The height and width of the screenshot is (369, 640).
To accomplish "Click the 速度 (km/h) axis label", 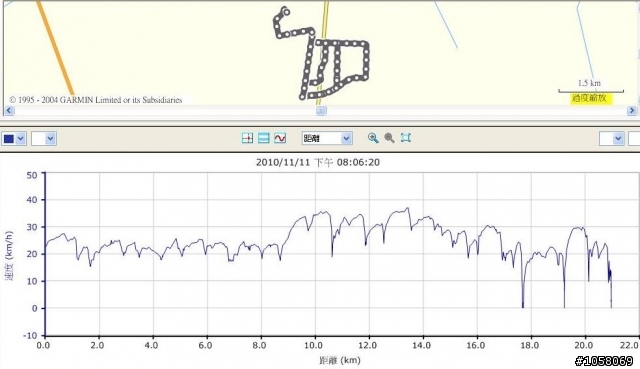I will 9,256.
